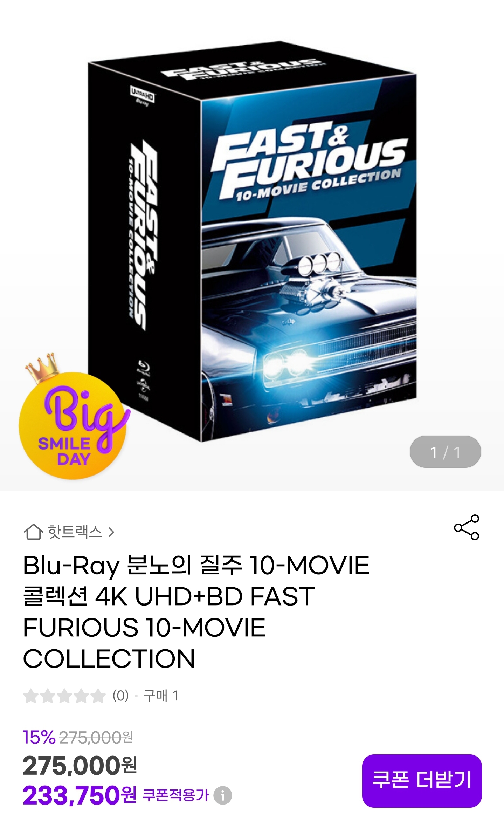Tap the 구매 1 purchase count
Viewport: 504px width, 821px height.
[x=161, y=696]
